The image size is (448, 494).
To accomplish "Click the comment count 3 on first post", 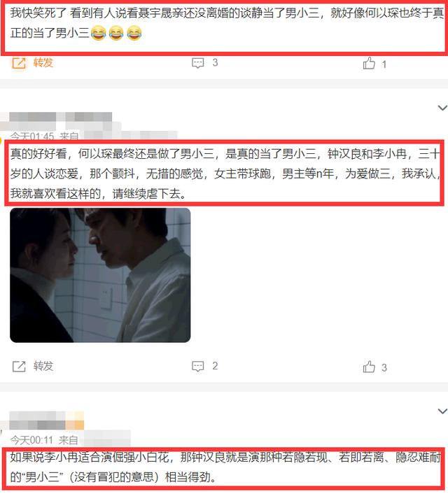I will [215, 63].
